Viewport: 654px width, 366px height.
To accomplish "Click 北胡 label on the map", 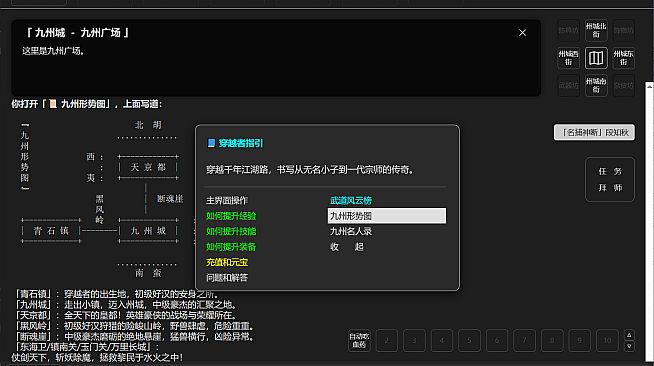I will click(148, 125).
